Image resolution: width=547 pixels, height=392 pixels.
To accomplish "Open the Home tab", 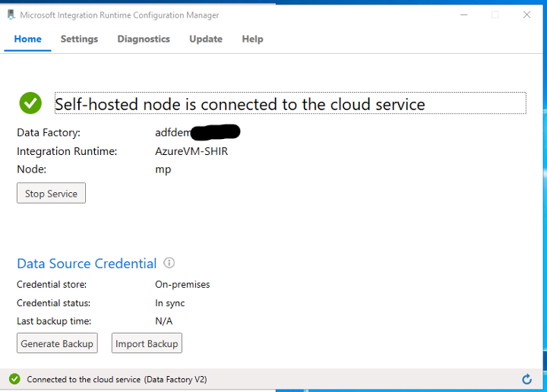I will 27,39.
